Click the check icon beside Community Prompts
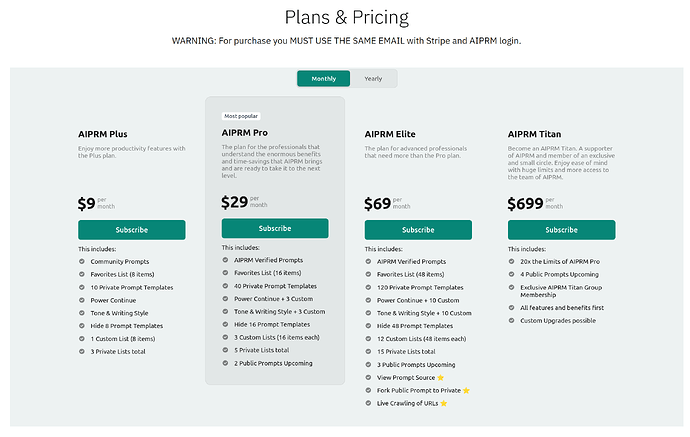Screen dimensions: 690x437 click(x=82, y=262)
